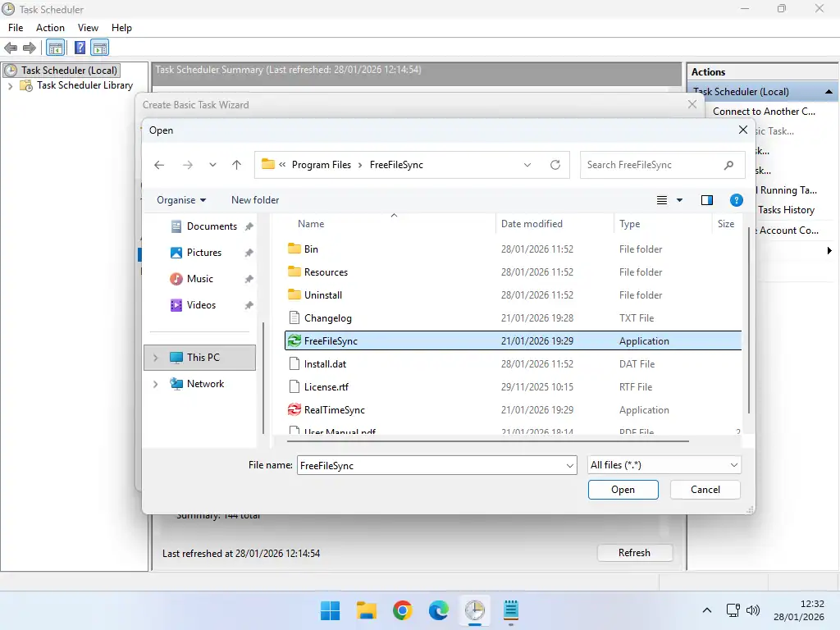Open Task Scheduler help with the question mark icon
The height and width of the screenshot is (630, 840).
(80, 47)
